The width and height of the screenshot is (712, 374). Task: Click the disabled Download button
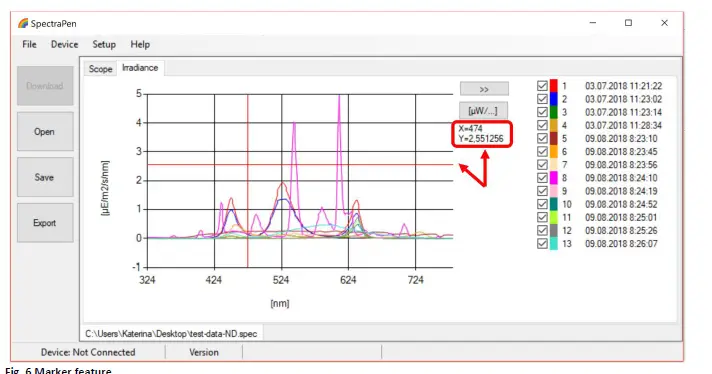click(x=45, y=86)
